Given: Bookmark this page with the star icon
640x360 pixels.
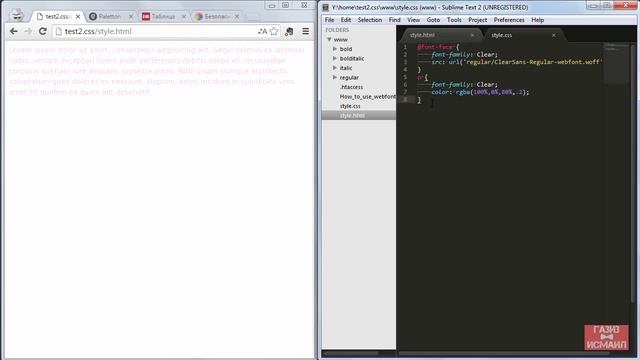Looking at the screenshot, I should coord(274,31).
